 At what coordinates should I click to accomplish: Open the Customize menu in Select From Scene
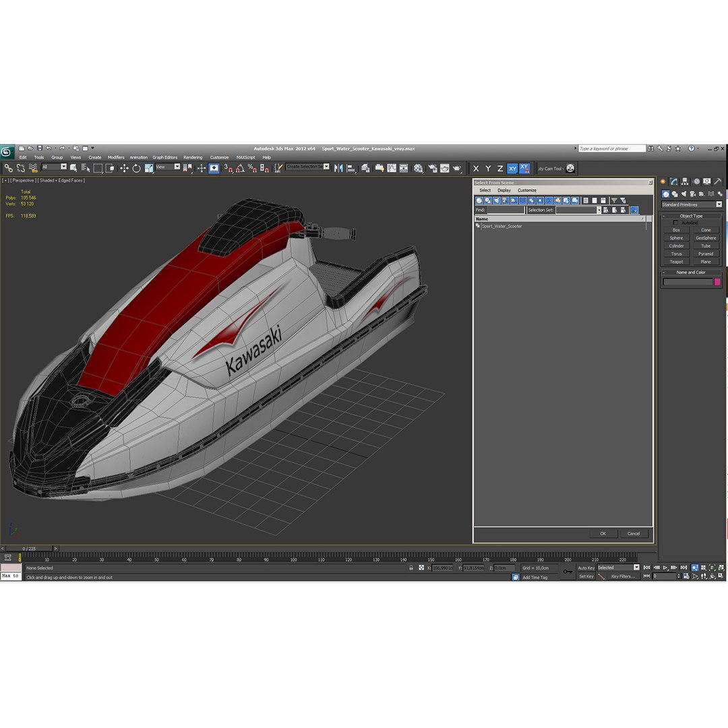point(527,190)
